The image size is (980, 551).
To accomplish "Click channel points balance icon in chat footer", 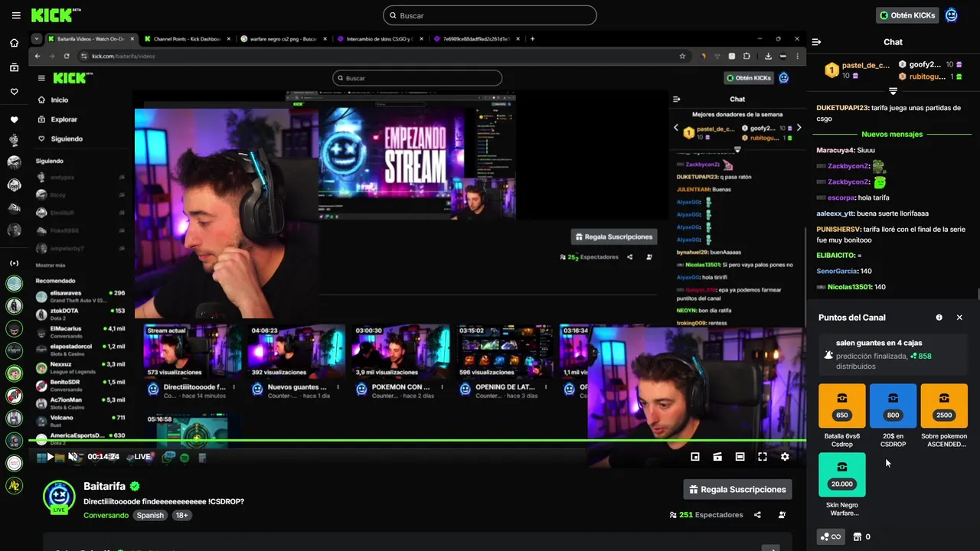I will [x=831, y=536].
